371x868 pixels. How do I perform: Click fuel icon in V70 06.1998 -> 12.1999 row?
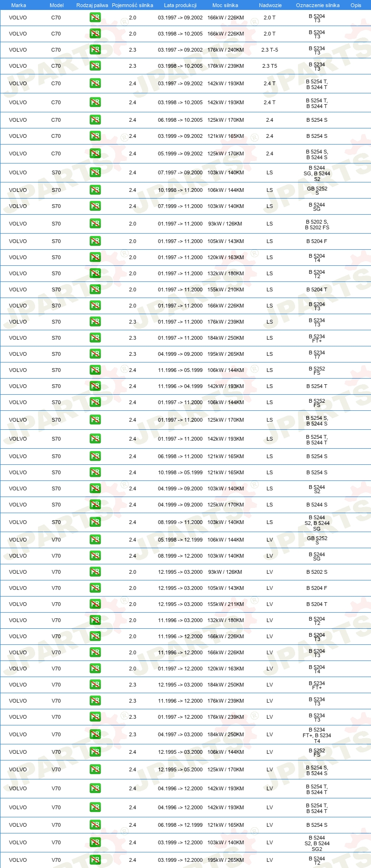(95, 825)
